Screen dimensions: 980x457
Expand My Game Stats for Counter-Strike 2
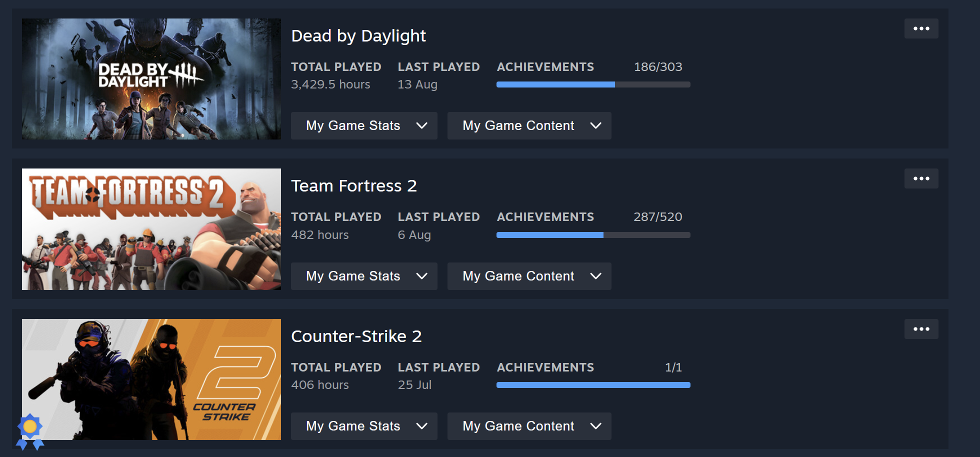point(364,426)
